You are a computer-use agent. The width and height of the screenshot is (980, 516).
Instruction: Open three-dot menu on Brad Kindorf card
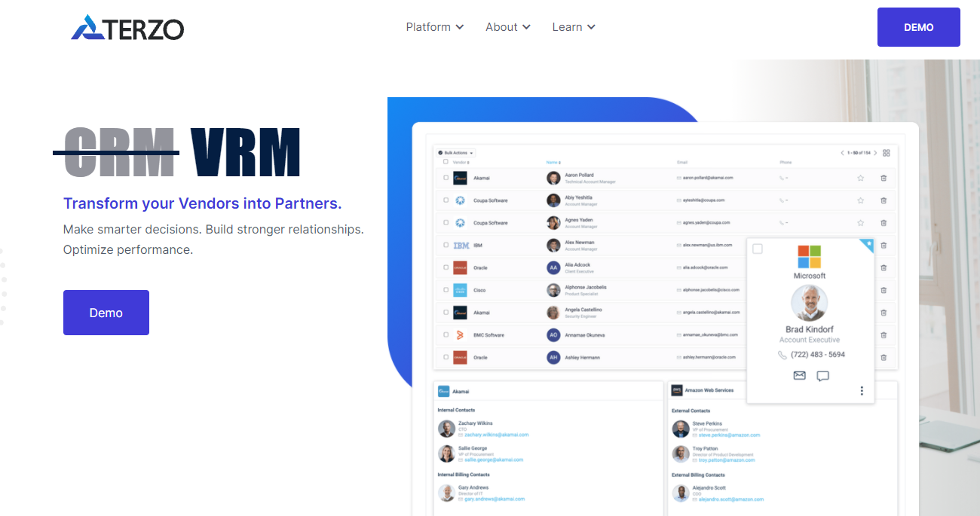click(862, 391)
